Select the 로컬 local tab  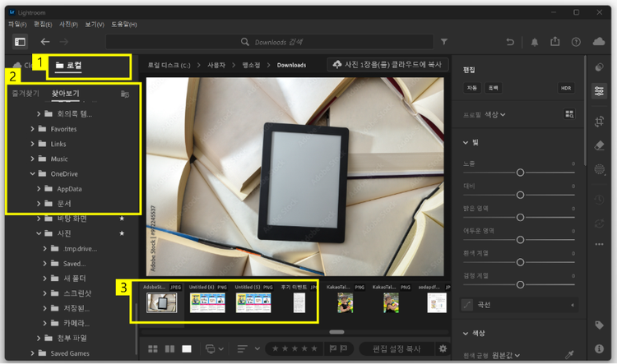(x=68, y=65)
